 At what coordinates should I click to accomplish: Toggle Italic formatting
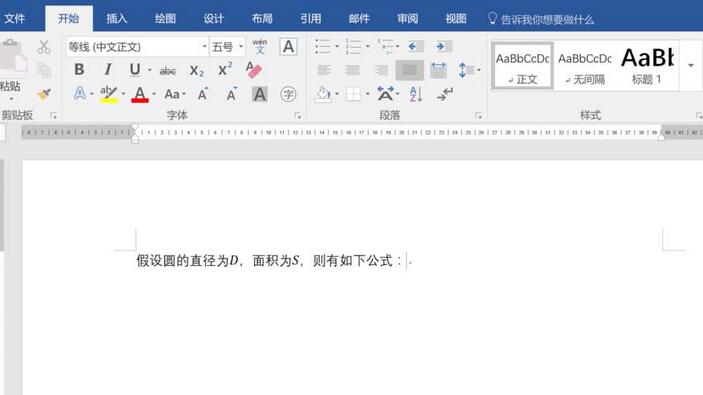pyautogui.click(x=108, y=70)
